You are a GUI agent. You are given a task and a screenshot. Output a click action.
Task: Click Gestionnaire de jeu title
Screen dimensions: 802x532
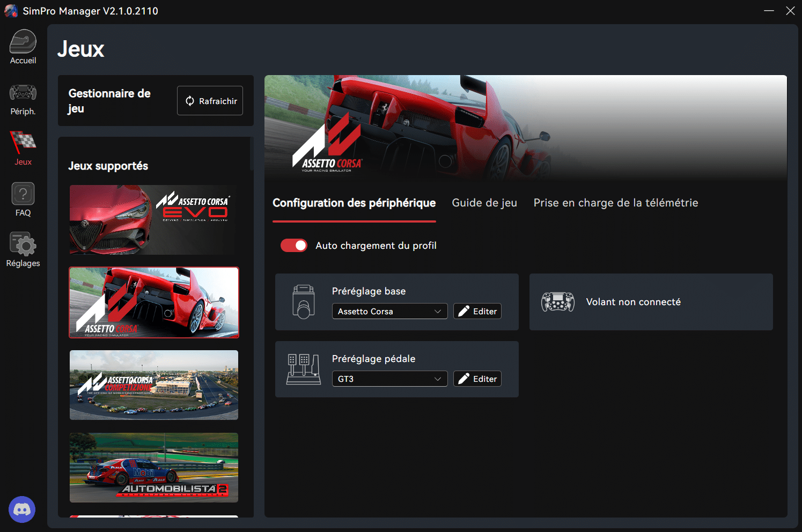[109, 101]
